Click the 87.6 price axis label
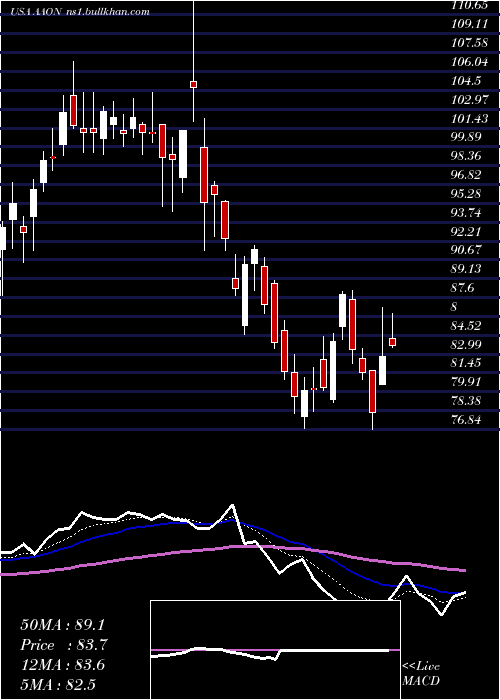This screenshot has width=500, height=700. click(x=464, y=288)
